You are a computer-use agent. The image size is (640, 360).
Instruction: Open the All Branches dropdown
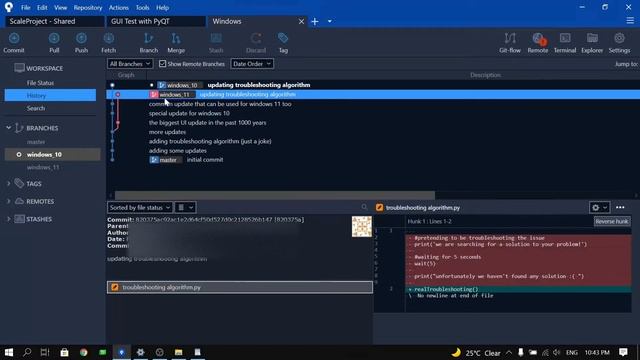129,64
